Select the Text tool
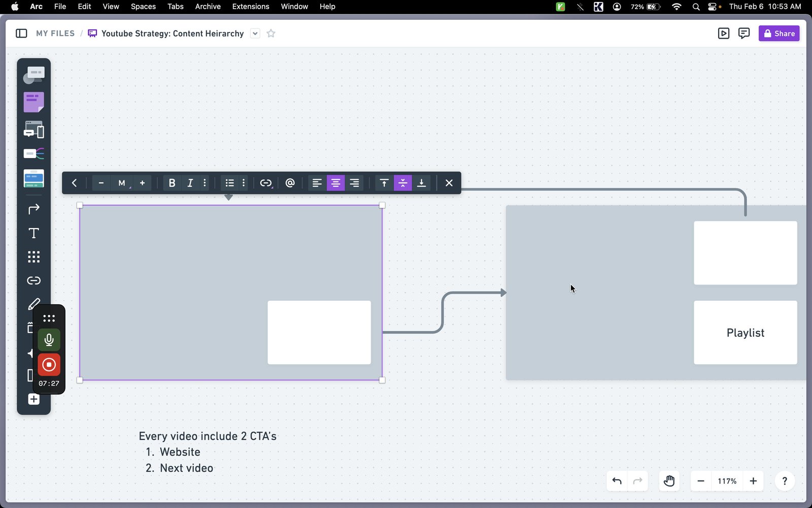Screen dimensions: 812x508 (x=33, y=233)
